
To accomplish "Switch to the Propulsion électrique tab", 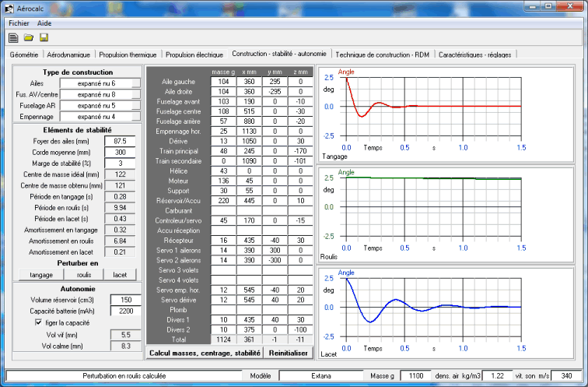I will [194, 55].
